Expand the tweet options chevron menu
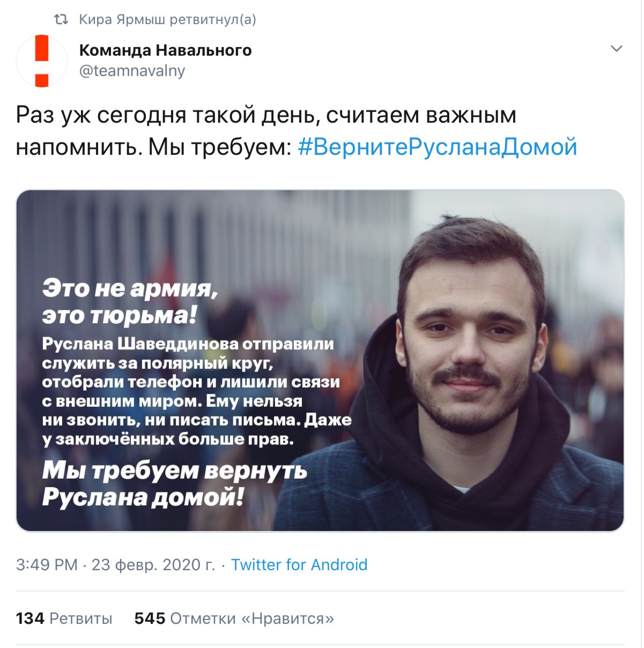The image size is (644, 648). pyautogui.click(x=617, y=49)
